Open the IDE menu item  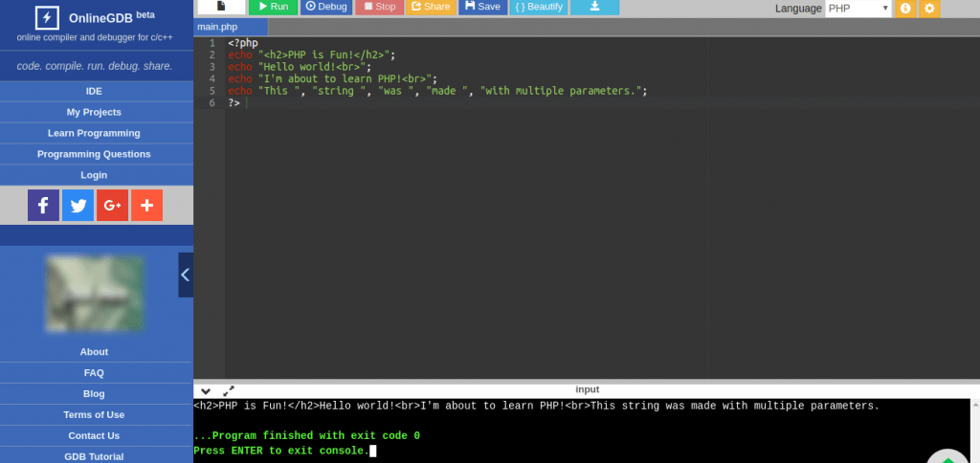94,91
